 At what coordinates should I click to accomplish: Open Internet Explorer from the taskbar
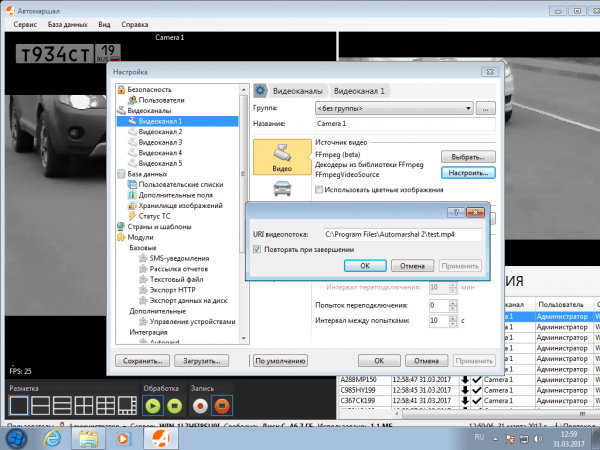coord(51,438)
